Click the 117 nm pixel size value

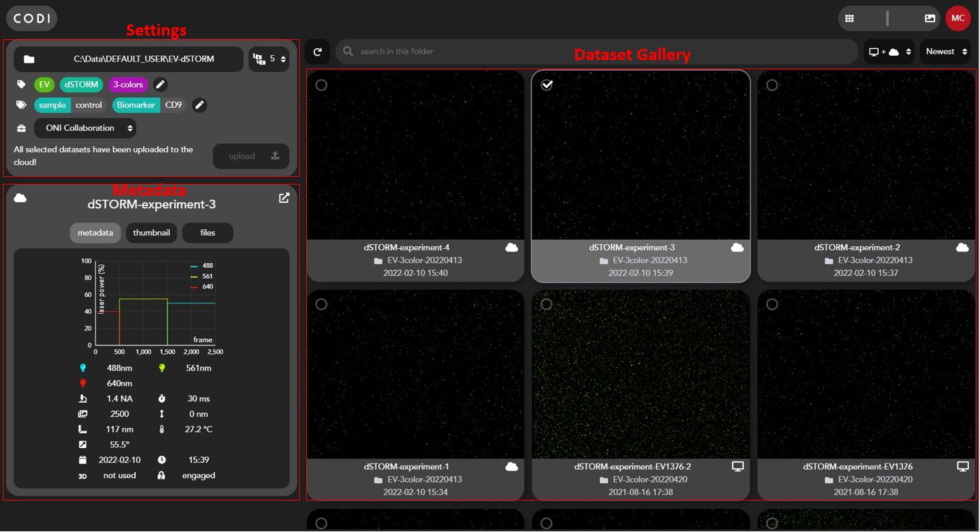[120, 430]
